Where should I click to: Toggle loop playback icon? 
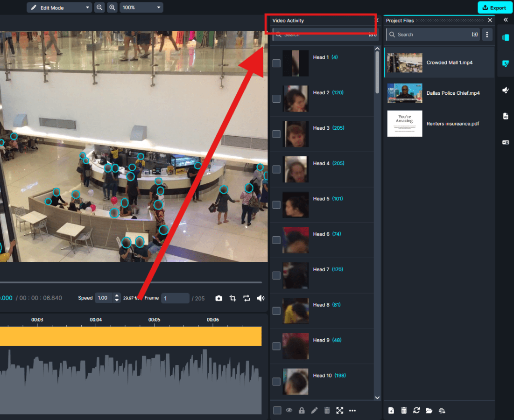(247, 298)
